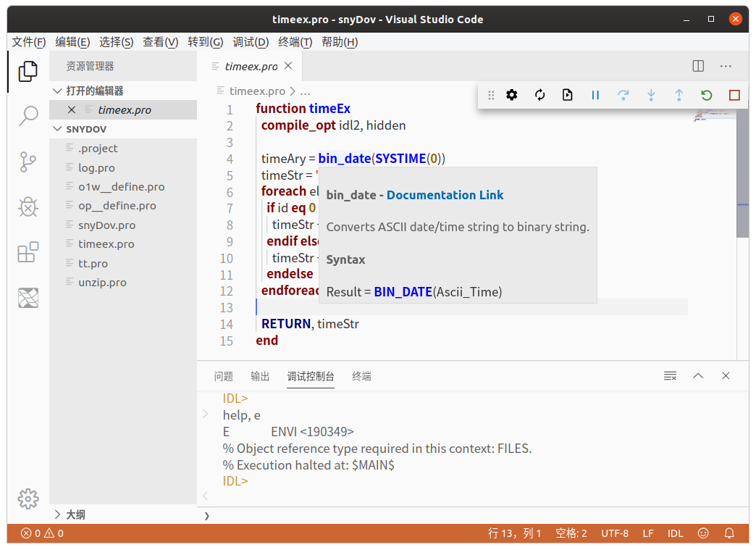
Task: Stop the debug session
Action: [734, 95]
